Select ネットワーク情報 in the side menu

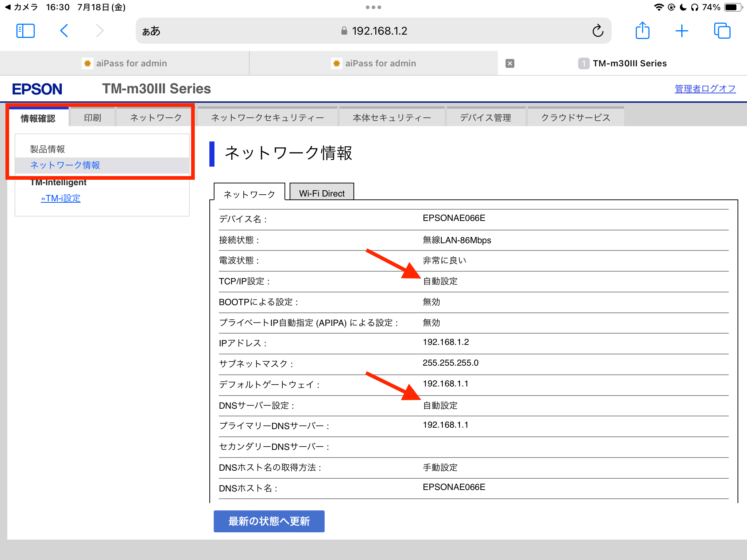click(102, 165)
